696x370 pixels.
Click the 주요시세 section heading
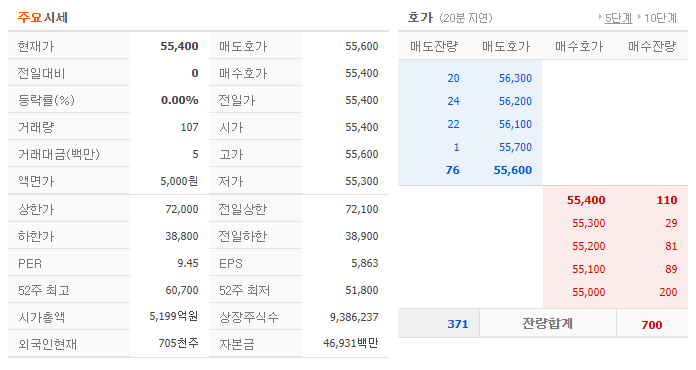[x=43, y=17]
